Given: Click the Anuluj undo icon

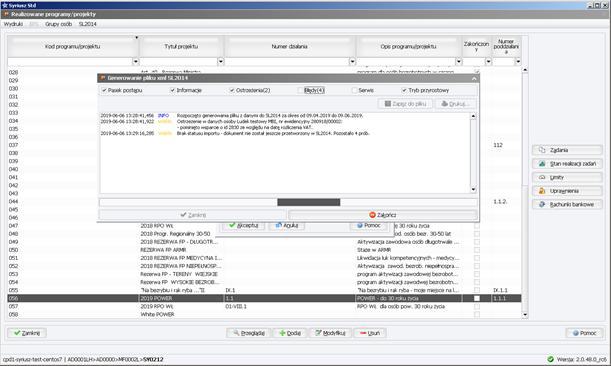Looking at the screenshot, I should [279, 225].
